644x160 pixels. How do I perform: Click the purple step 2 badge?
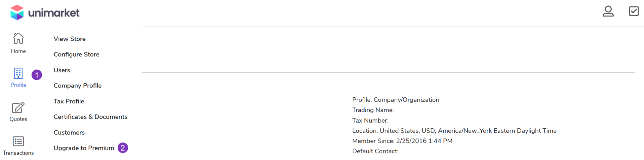click(x=123, y=148)
